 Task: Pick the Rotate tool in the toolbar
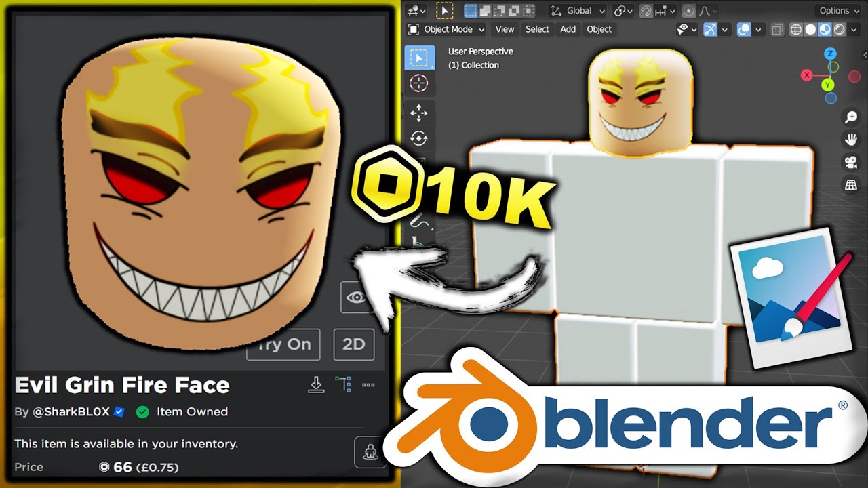coord(419,138)
